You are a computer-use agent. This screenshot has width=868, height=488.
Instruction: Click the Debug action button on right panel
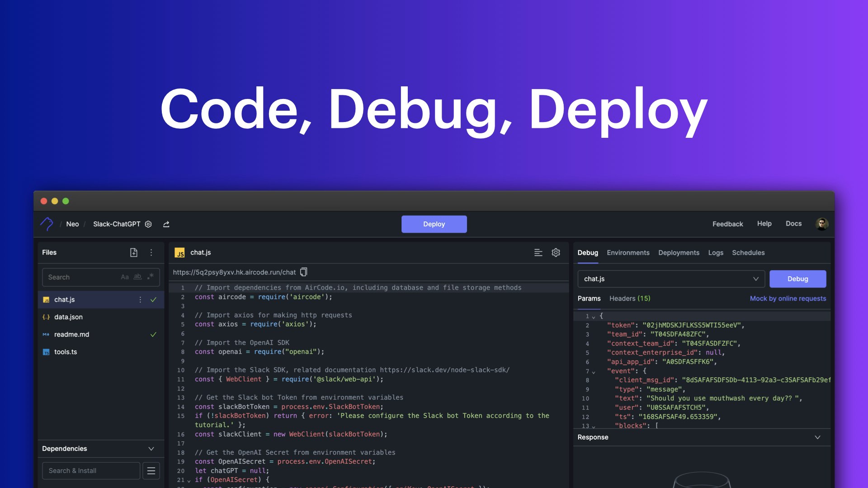[x=797, y=278]
